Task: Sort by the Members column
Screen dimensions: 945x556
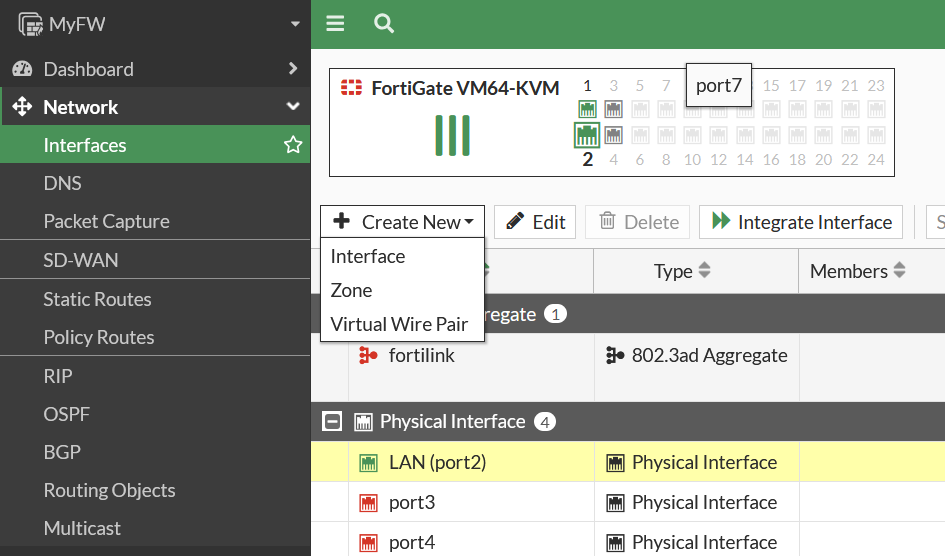Action: pyautogui.click(x=858, y=271)
